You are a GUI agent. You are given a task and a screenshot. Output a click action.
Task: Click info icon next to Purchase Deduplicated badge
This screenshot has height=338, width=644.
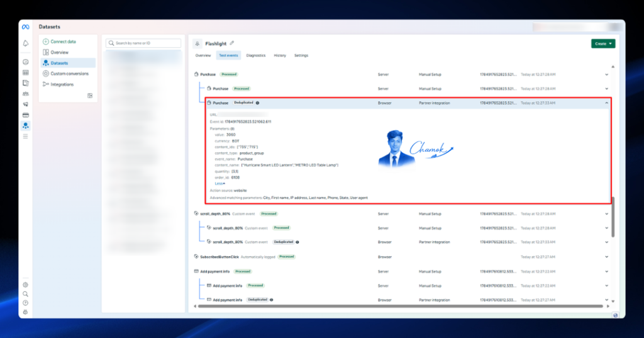click(257, 103)
